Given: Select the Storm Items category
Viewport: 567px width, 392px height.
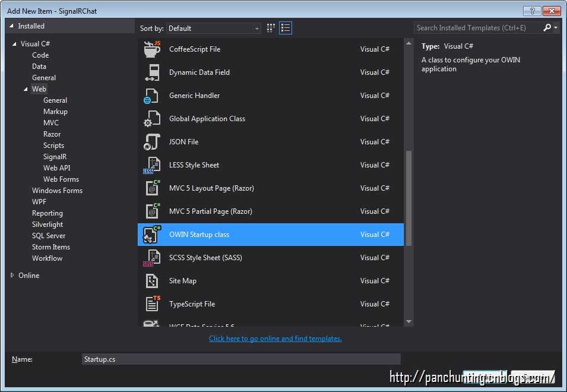Looking at the screenshot, I should (x=51, y=247).
